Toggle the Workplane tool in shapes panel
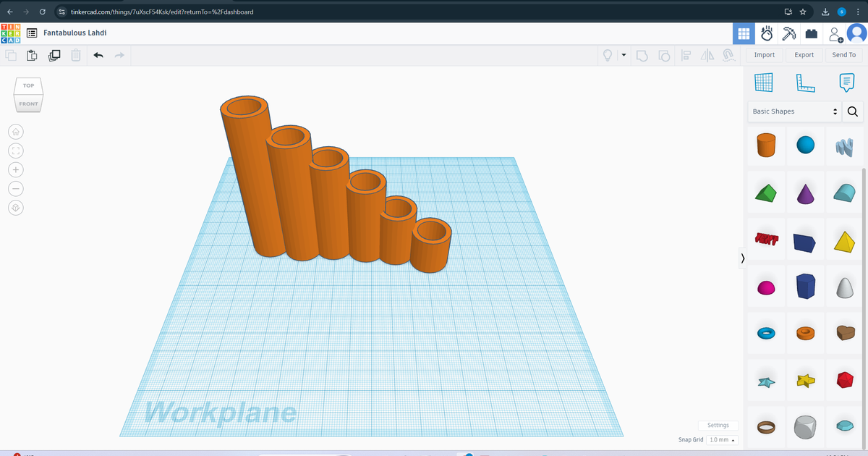This screenshot has height=456, width=868. [x=764, y=83]
